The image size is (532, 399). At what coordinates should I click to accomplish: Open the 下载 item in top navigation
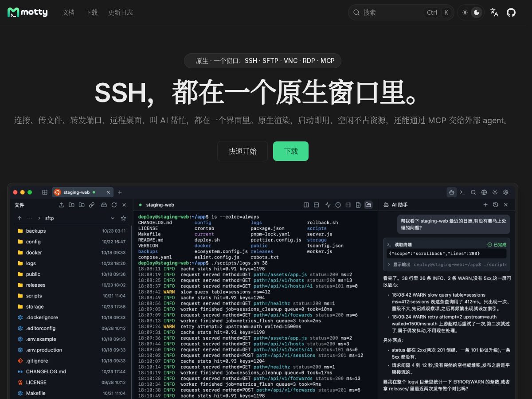point(91,12)
